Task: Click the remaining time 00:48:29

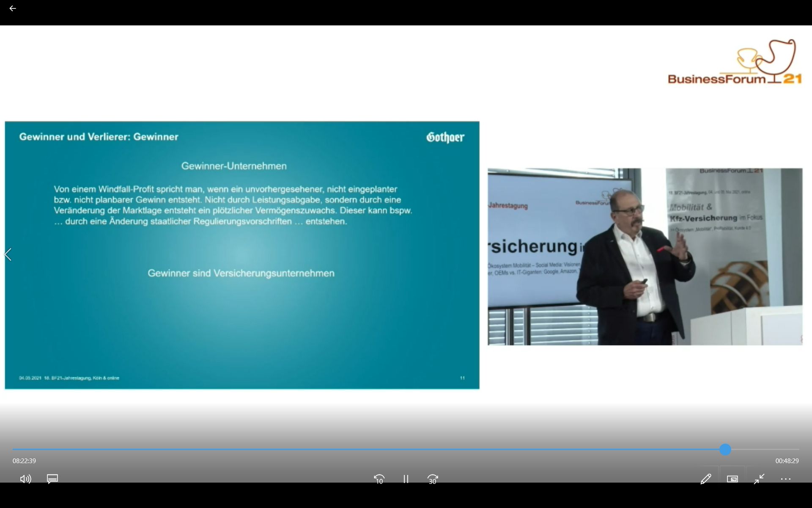Action: point(787,461)
